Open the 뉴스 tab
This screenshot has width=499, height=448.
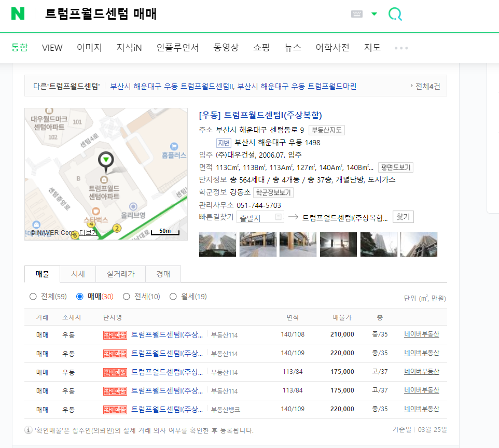tap(293, 47)
